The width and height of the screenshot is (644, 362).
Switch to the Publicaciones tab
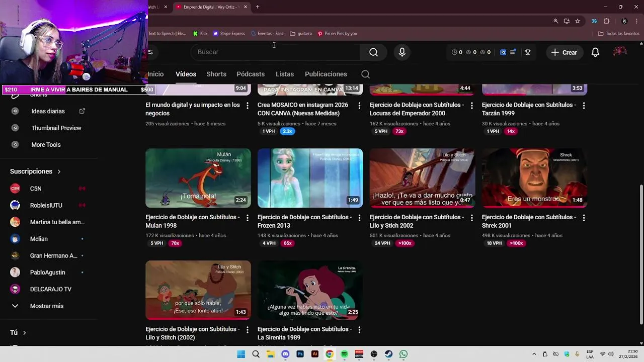pyautogui.click(x=326, y=74)
